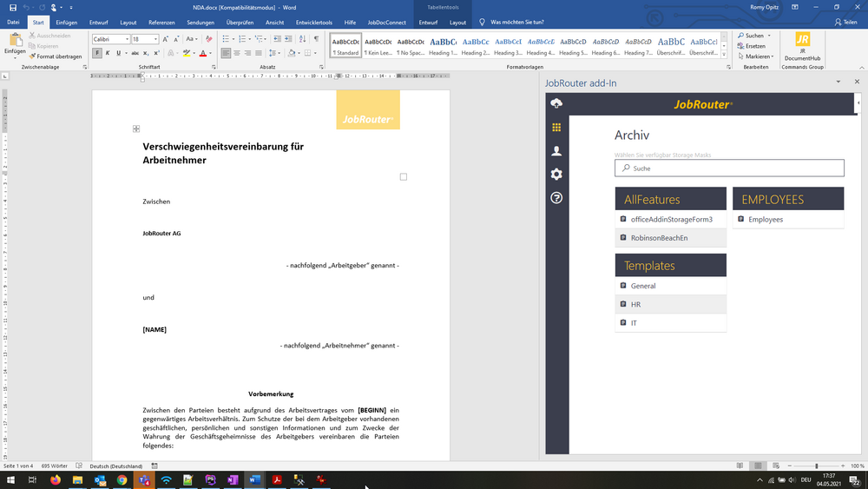868x489 pixels.
Task: Open the Überprüfen ribbon tab
Action: tap(240, 23)
